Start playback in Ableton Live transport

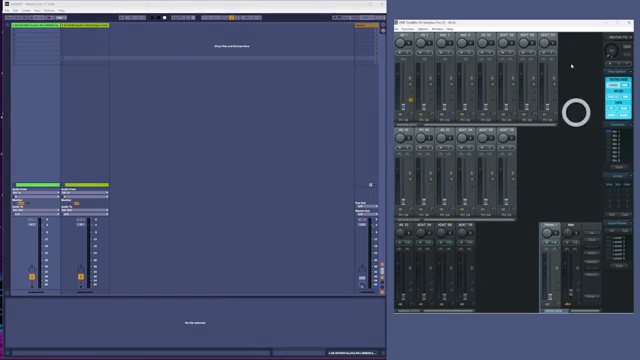point(153,18)
